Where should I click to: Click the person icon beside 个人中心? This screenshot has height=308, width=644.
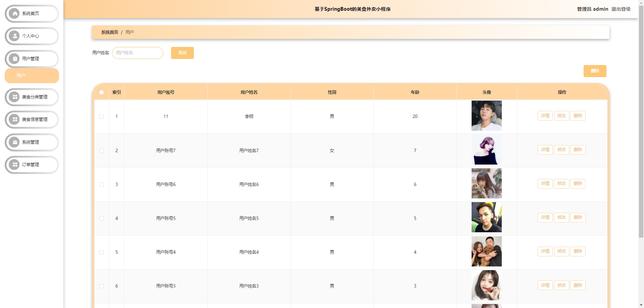14,36
